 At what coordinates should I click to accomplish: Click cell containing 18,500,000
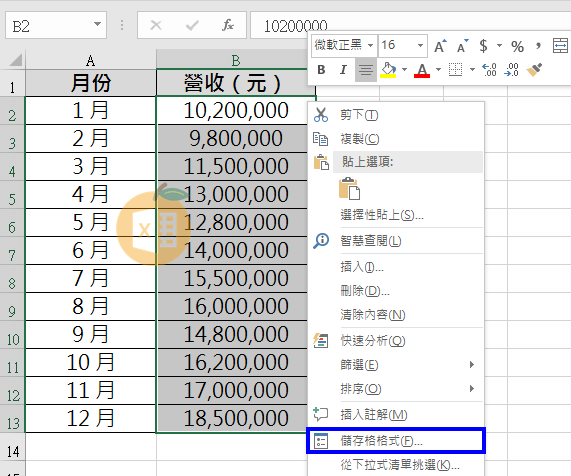point(236,418)
